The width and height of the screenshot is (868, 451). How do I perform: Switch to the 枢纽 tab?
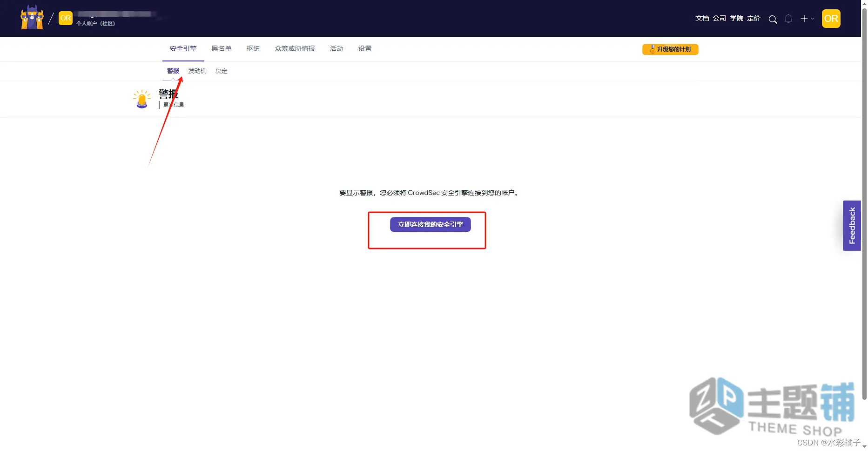tap(253, 48)
